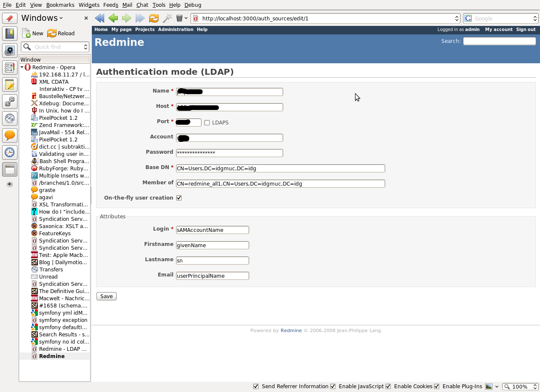The width and height of the screenshot is (540, 392).
Task: Go to Redmine Administration link
Action: pyautogui.click(x=176, y=29)
